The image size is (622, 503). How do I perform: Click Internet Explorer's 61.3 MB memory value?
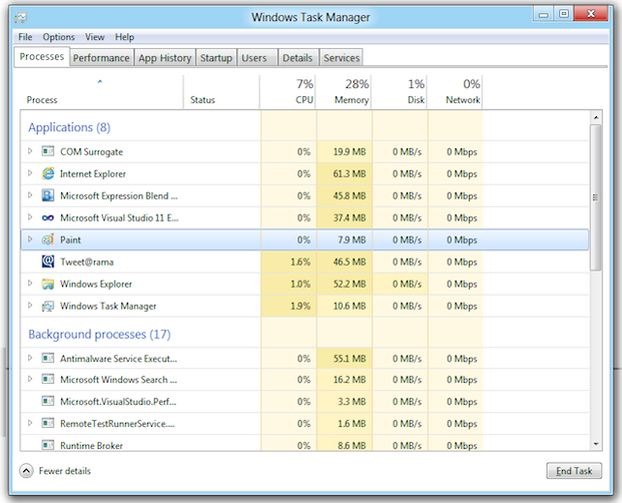[349, 174]
